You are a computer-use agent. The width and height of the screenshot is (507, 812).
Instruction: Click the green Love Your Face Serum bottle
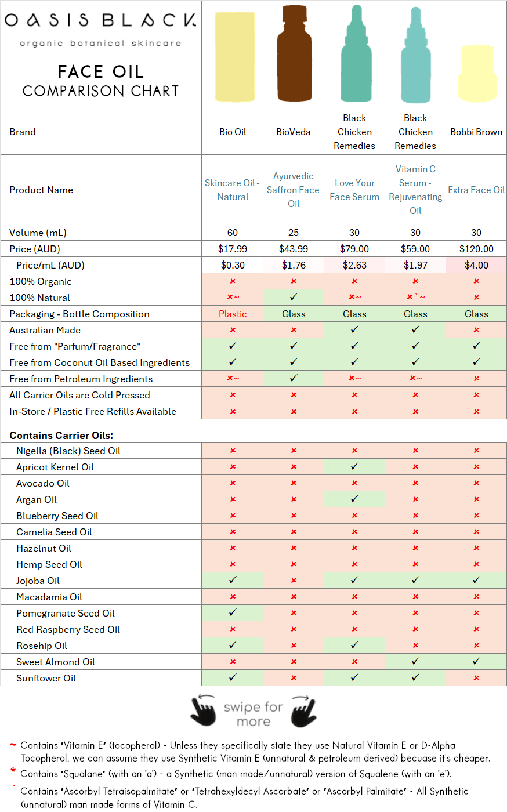point(356,53)
